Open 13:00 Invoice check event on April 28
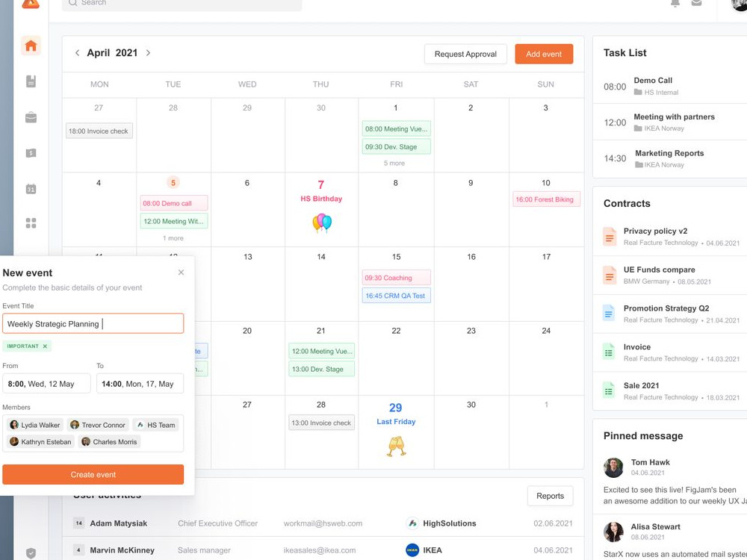Image resolution: width=747 pixels, height=560 pixels. point(321,423)
